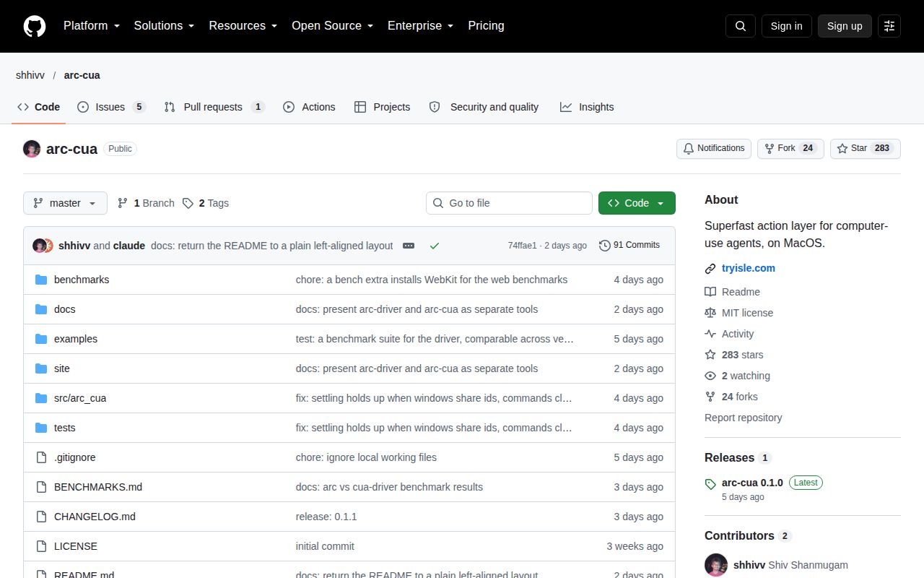The height and width of the screenshot is (578, 924).
Task: Click the site folder icon
Action: (41, 368)
